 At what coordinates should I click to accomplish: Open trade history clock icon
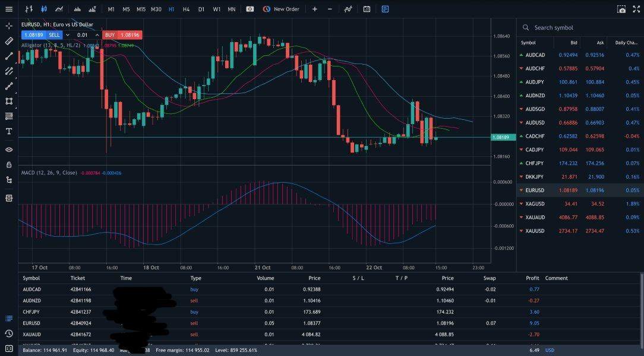tap(9, 333)
